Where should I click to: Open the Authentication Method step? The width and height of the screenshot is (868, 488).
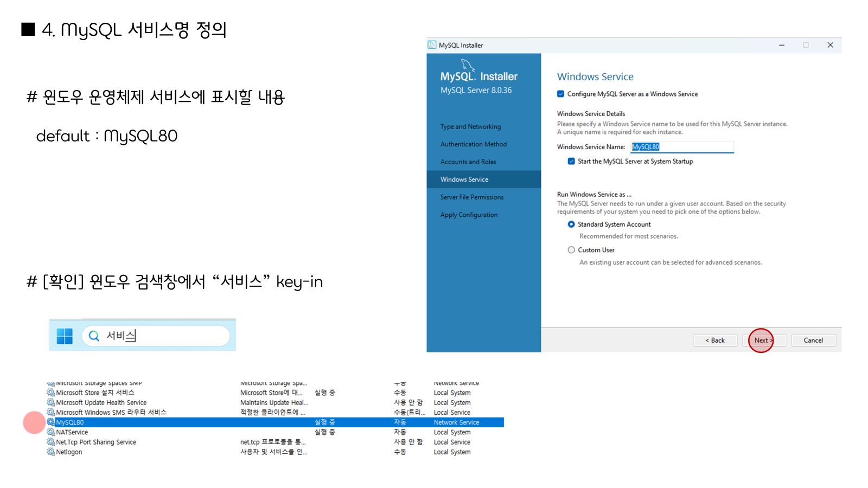click(x=474, y=144)
